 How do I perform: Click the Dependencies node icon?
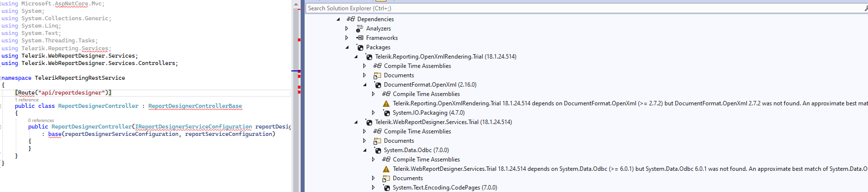pos(350,19)
